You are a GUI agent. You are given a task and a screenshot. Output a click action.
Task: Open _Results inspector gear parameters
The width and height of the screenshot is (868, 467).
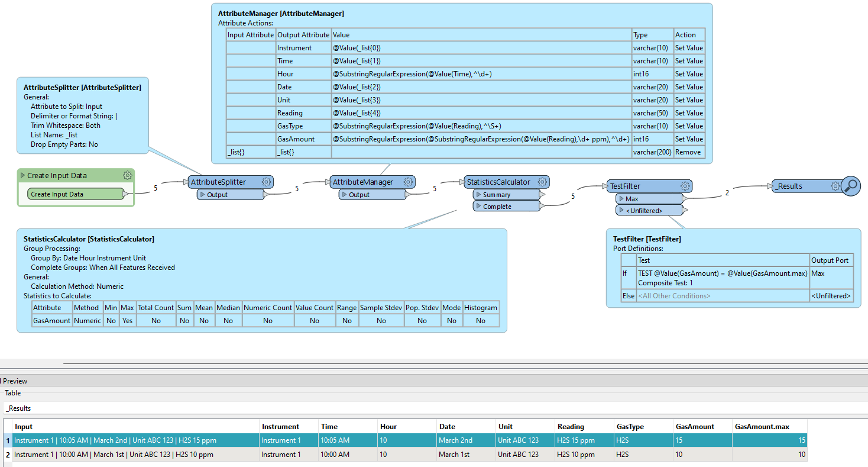pyautogui.click(x=835, y=186)
